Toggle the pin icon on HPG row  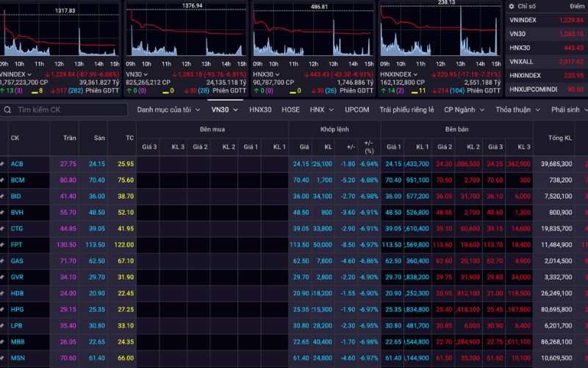pos(2,309)
